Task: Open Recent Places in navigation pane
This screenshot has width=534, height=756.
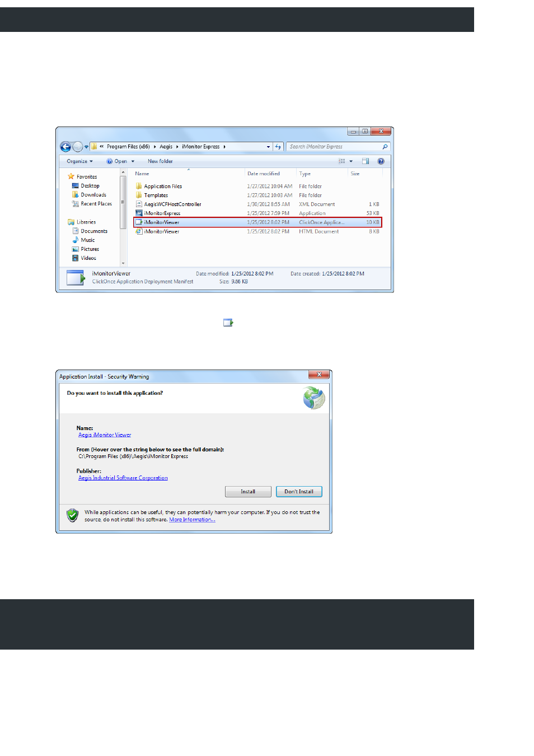Action: click(96, 204)
